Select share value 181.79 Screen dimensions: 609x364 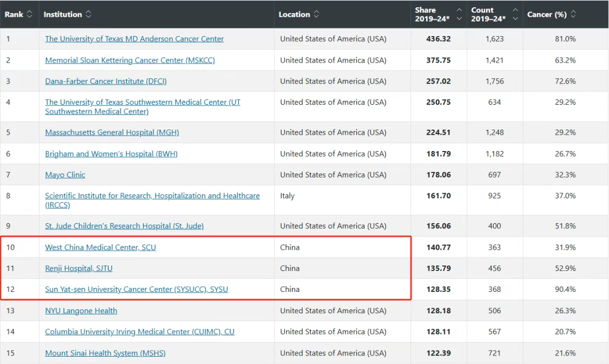pos(439,154)
